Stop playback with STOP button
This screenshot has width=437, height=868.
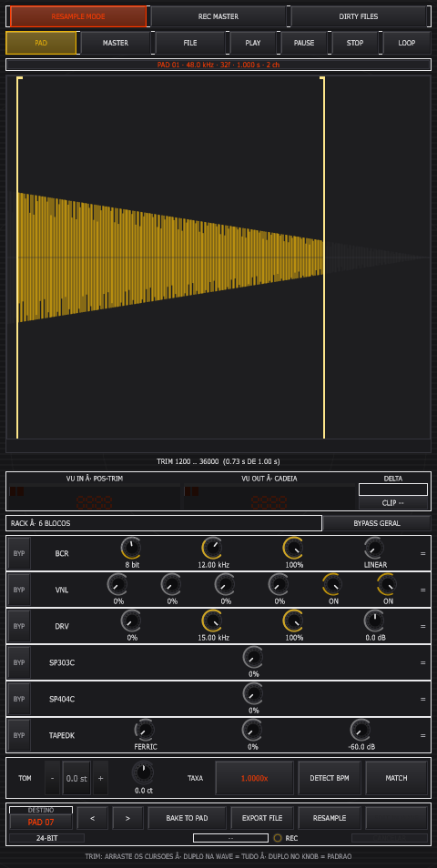point(355,43)
